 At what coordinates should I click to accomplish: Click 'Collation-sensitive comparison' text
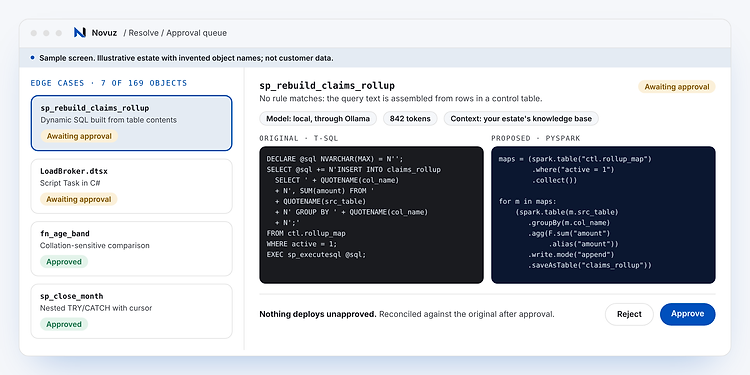tap(95, 246)
